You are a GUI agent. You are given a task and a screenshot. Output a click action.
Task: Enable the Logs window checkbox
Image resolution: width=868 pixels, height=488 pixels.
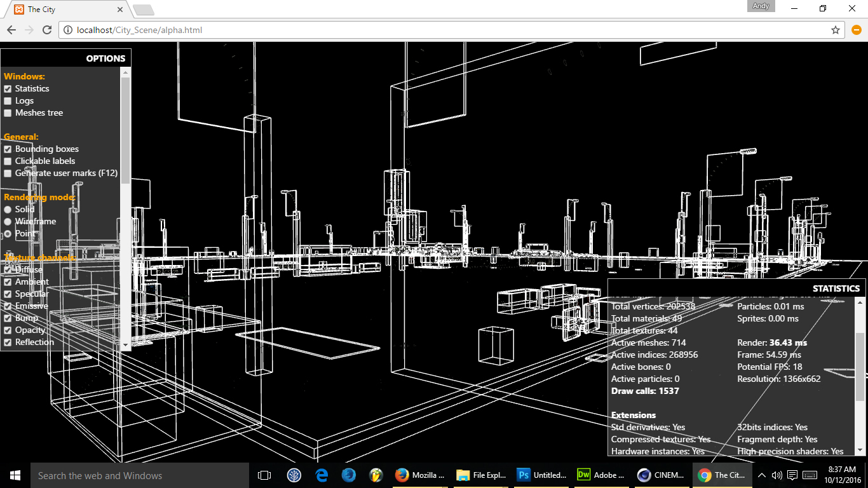[8, 101]
